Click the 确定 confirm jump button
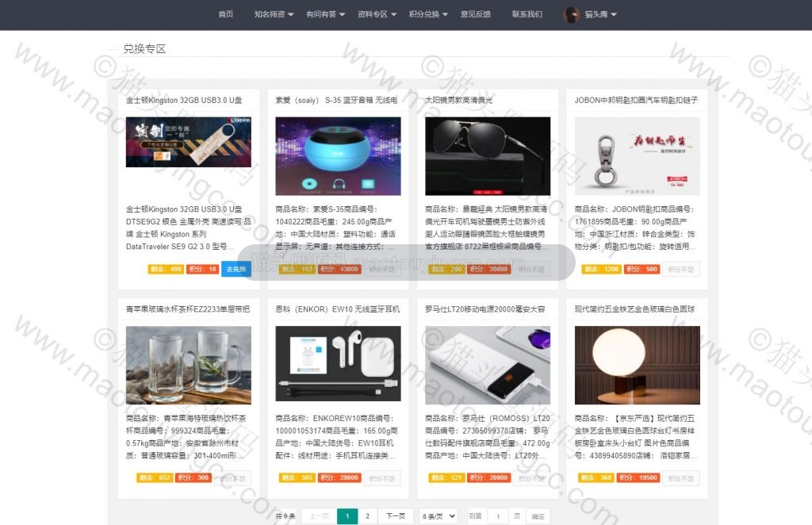 [x=538, y=516]
